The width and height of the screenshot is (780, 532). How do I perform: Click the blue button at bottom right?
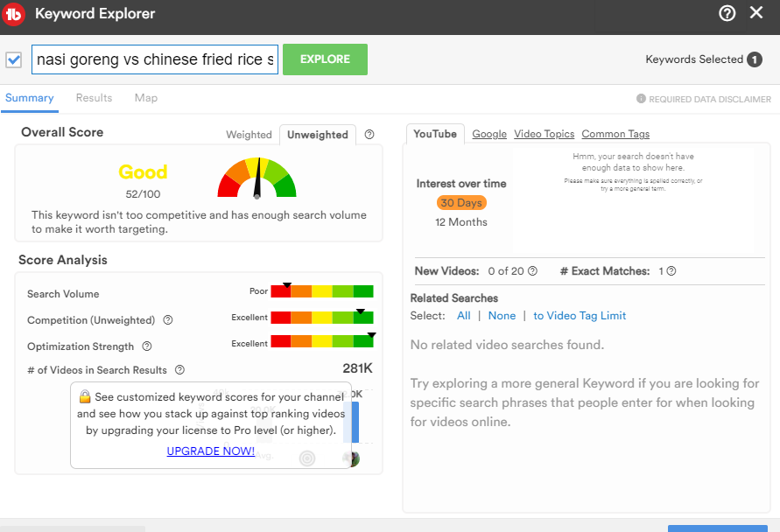[x=717, y=528]
